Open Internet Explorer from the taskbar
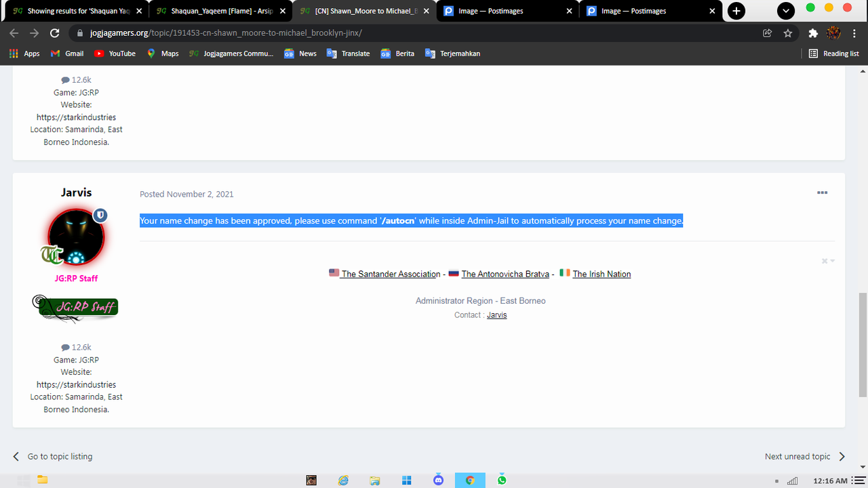The image size is (868, 488). (x=344, y=480)
